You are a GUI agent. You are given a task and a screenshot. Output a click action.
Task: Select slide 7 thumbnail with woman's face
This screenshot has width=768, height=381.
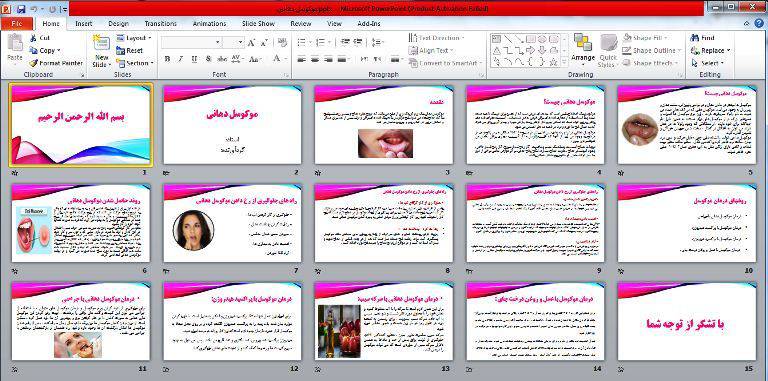click(232, 223)
